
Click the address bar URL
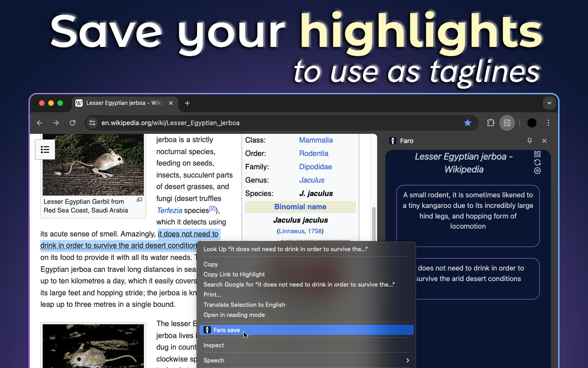tap(170, 123)
